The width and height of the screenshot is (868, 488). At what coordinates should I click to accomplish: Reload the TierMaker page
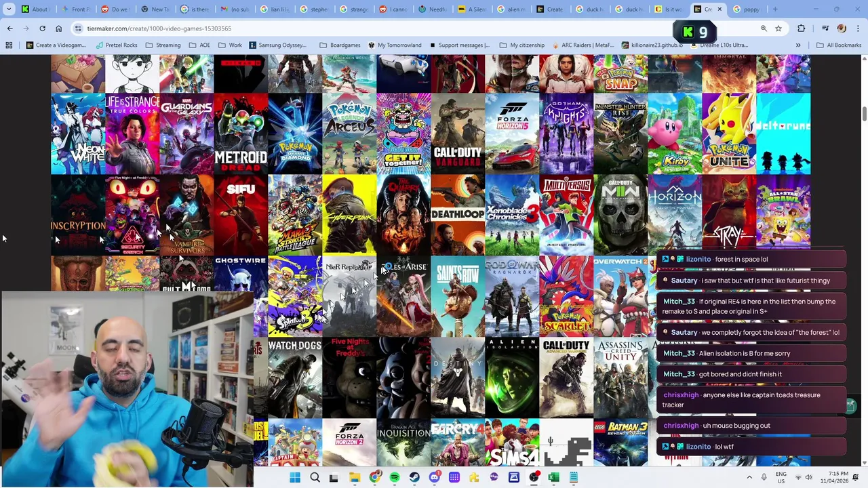pos(42,28)
